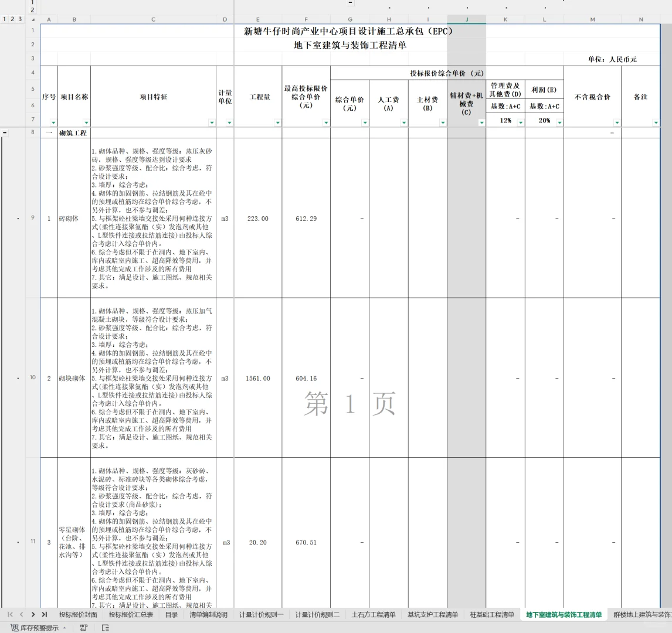
Task: Click the title cell 地下室建筑与装饰工程清单
Action: (350, 45)
